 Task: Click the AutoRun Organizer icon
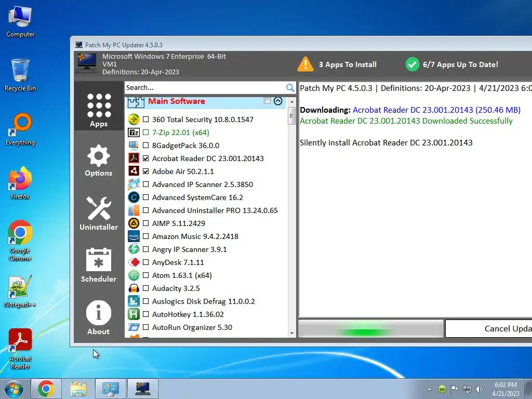(134, 327)
